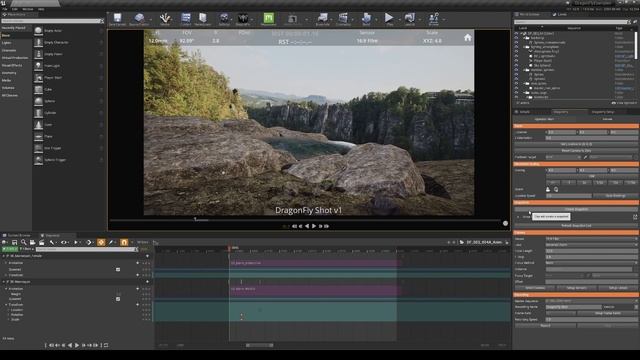Toggle visibility eye of fourth outliner row
The width and height of the screenshot is (640, 360).
[x=516, y=47]
